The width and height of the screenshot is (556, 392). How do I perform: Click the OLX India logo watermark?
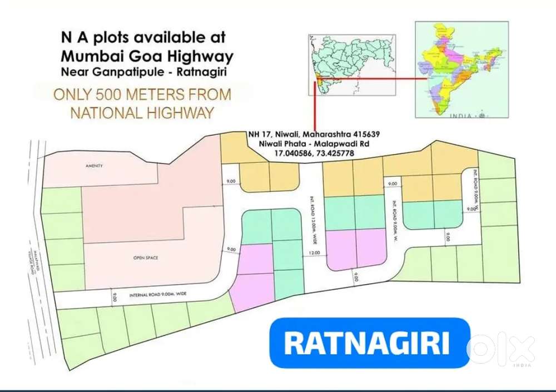coord(503,349)
